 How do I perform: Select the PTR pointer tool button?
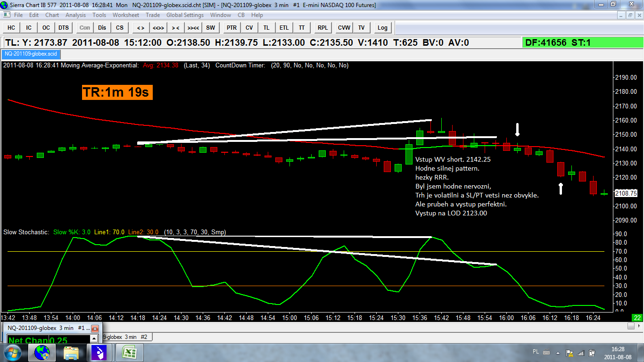pos(231,28)
